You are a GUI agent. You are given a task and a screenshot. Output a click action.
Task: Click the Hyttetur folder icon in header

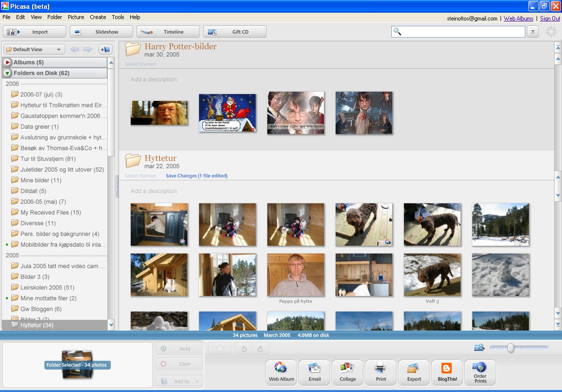133,161
